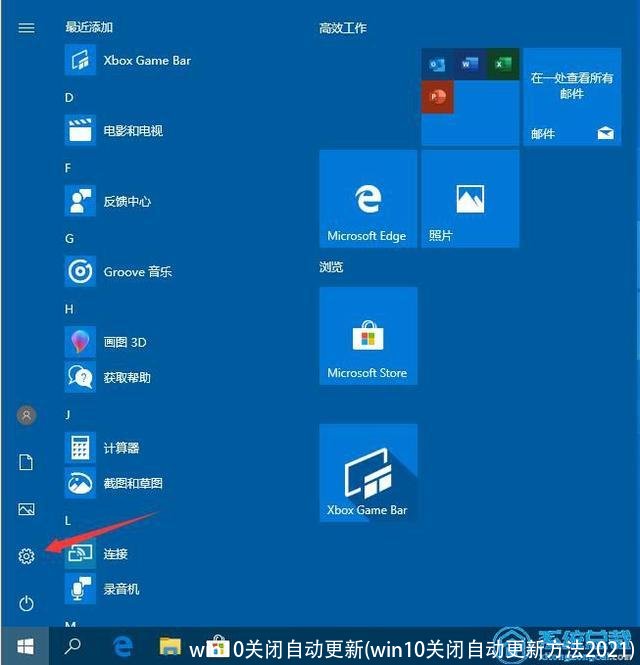Click the Power button icon
The height and width of the screenshot is (665, 640).
point(26,603)
